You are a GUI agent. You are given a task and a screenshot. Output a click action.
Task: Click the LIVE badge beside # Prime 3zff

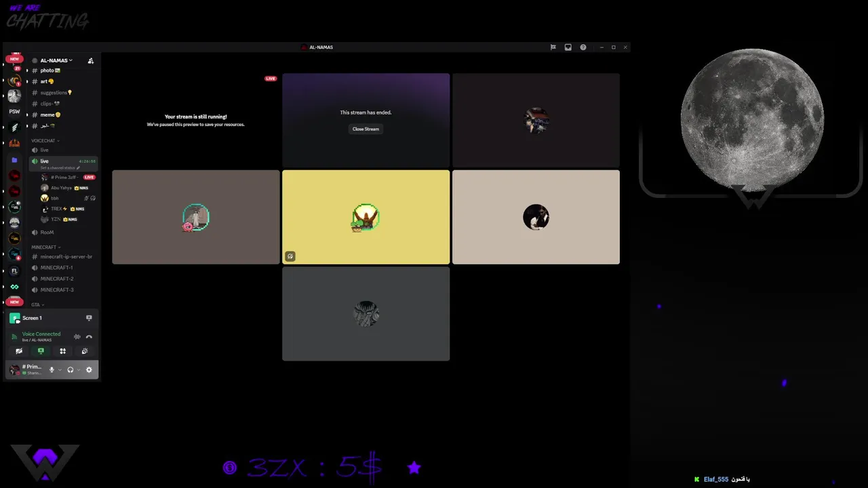tap(89, 177)
